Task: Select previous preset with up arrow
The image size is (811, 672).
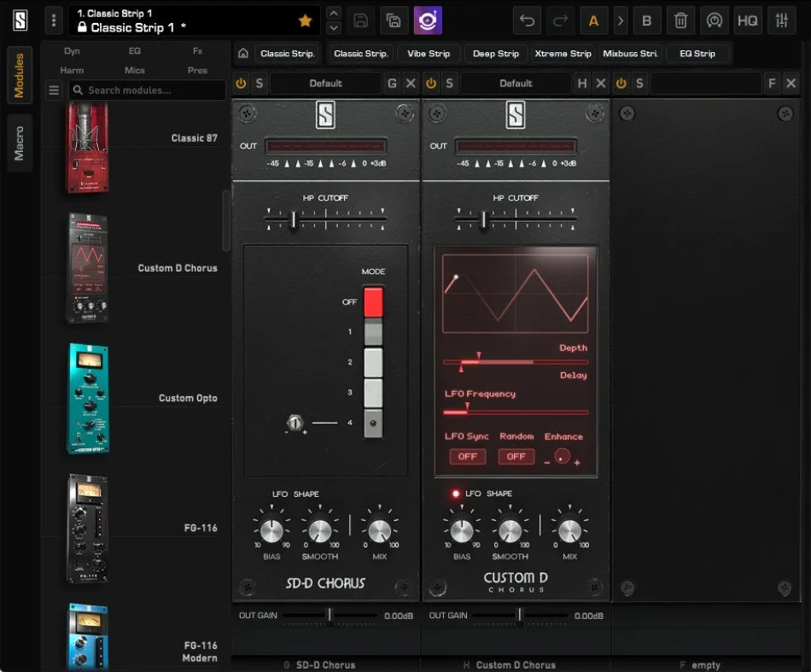Action: (x=334, y=14)
